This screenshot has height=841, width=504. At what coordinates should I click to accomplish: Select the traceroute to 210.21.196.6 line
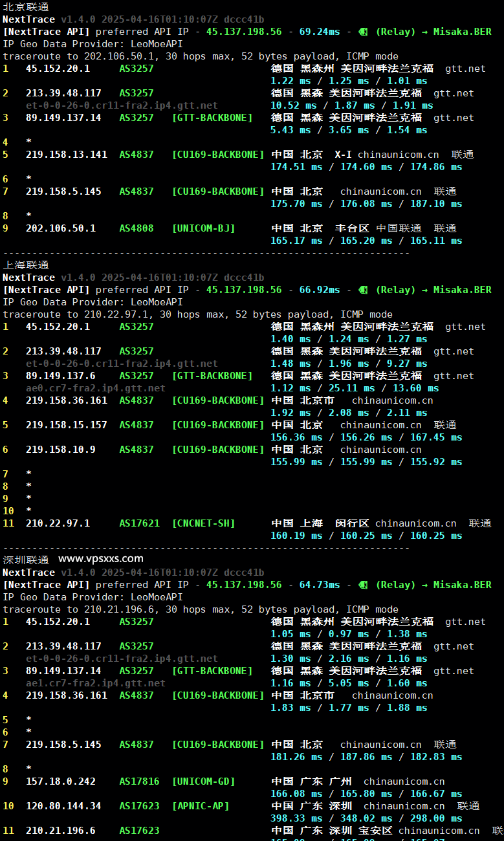(201, 609)
